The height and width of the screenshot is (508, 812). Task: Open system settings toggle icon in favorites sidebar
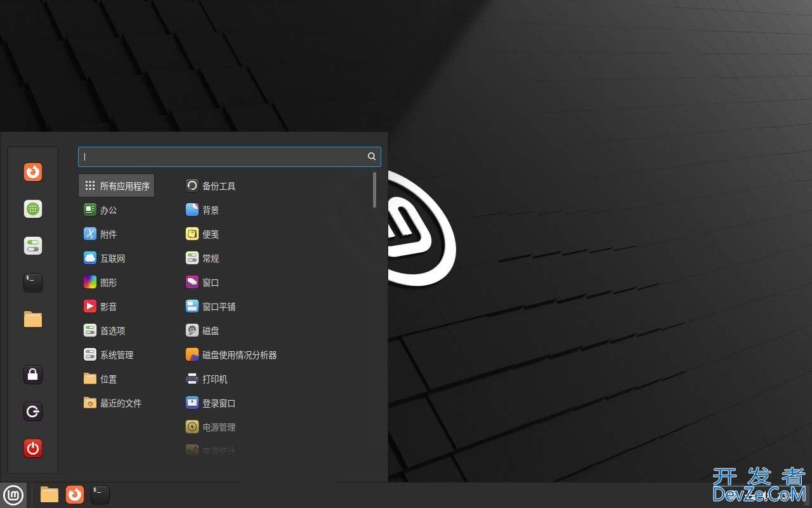[x=33, y=246]
